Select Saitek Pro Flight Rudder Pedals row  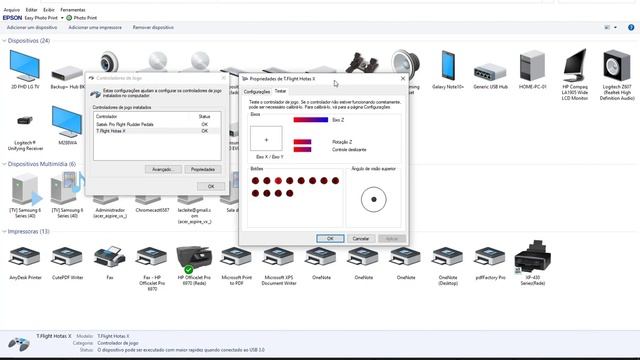coord(157,124)
